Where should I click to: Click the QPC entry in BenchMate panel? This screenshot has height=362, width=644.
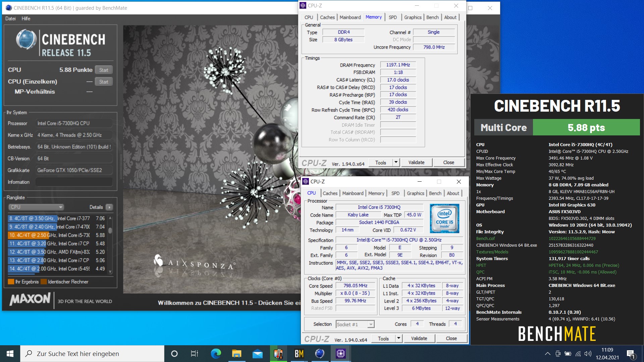coord(480,272)
